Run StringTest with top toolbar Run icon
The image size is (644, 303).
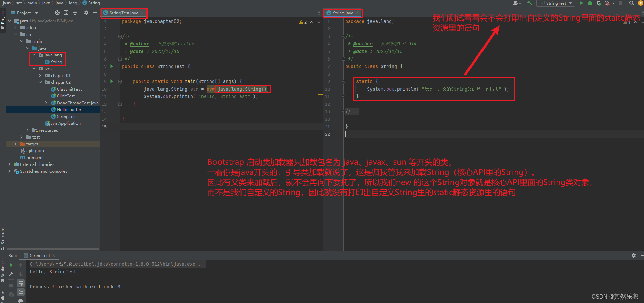click(x=581, y=3)
